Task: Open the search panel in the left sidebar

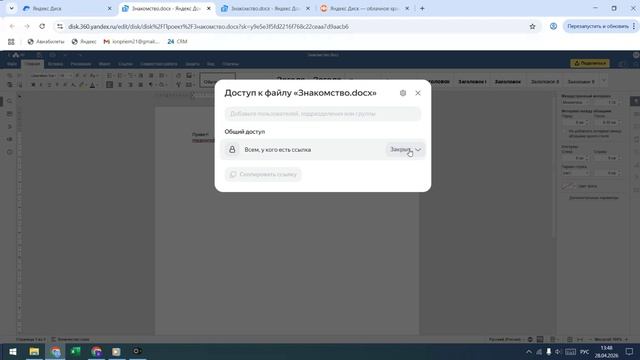Action: pyautogui.click(x=9, y=101)
